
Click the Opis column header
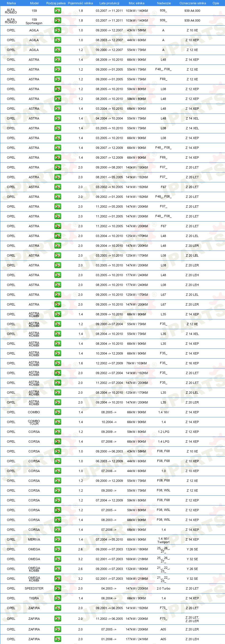216,3
